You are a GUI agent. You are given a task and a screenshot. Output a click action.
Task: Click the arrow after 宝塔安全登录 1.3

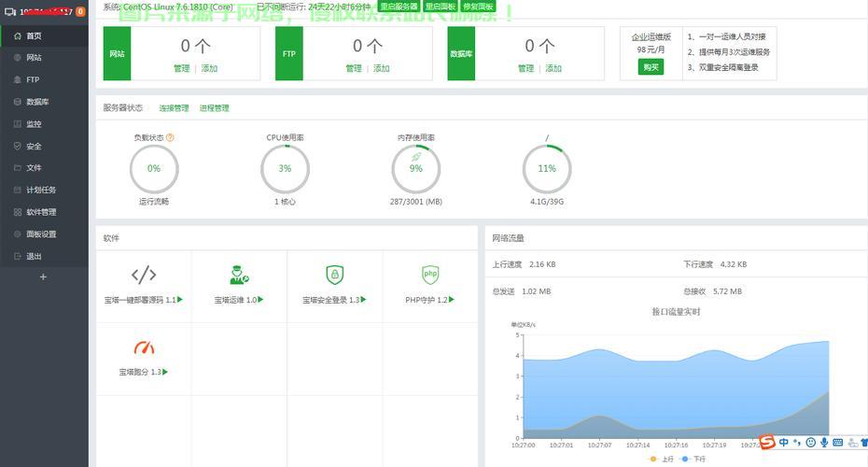pos(364,300)
